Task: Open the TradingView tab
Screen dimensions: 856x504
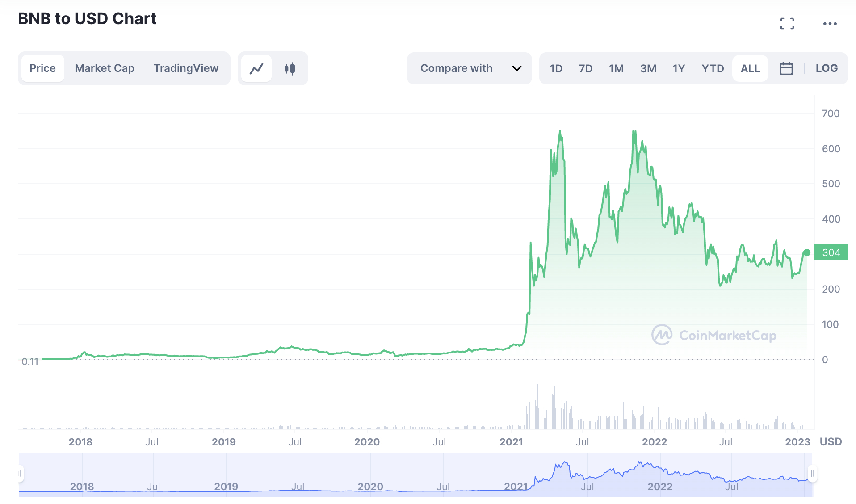Action: pyautogui.click(x=186, y=68)
